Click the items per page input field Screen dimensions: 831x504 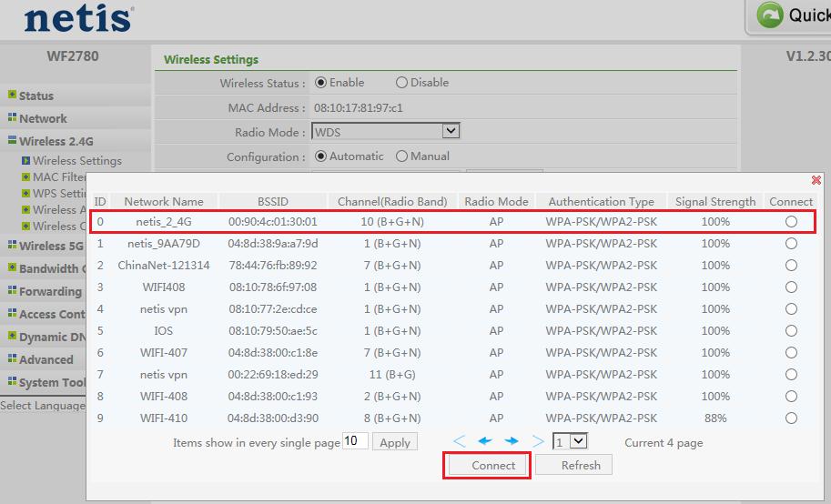coord(355,442)
